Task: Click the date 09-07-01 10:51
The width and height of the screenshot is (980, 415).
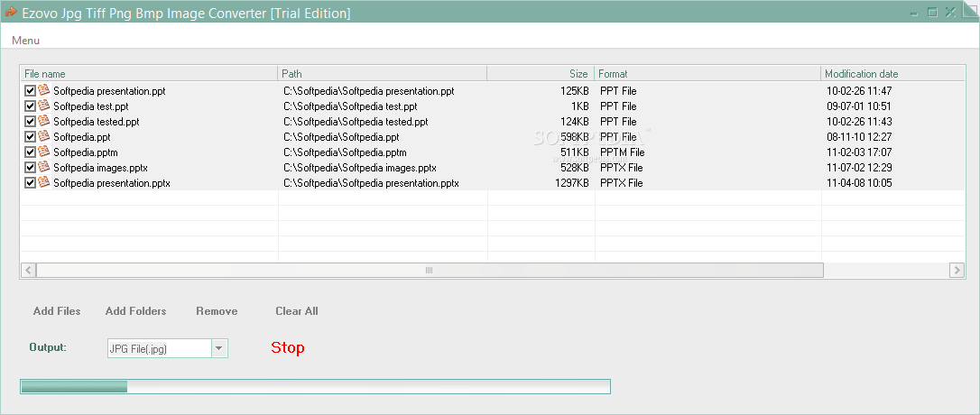Action: (859, 106)
